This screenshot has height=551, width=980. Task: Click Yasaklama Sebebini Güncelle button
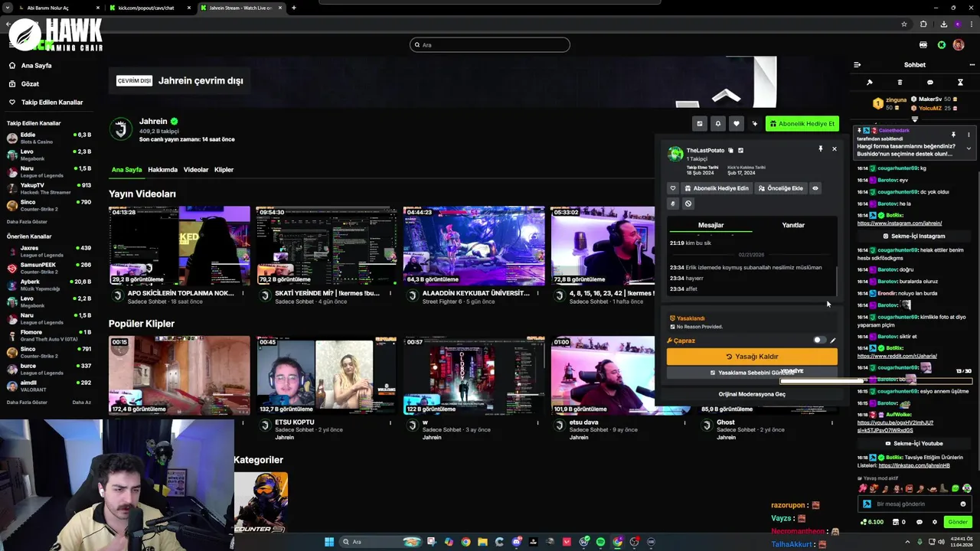752,373
